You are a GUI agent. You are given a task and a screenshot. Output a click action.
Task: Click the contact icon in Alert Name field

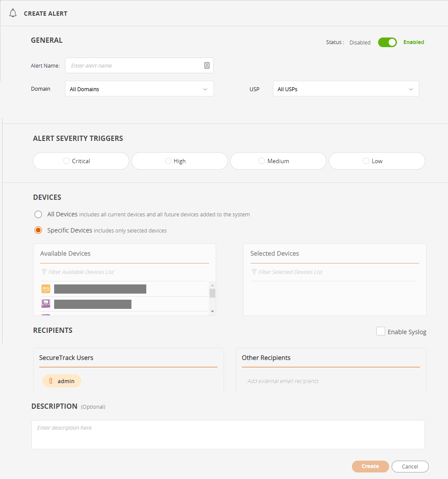(x=207, y=65)
